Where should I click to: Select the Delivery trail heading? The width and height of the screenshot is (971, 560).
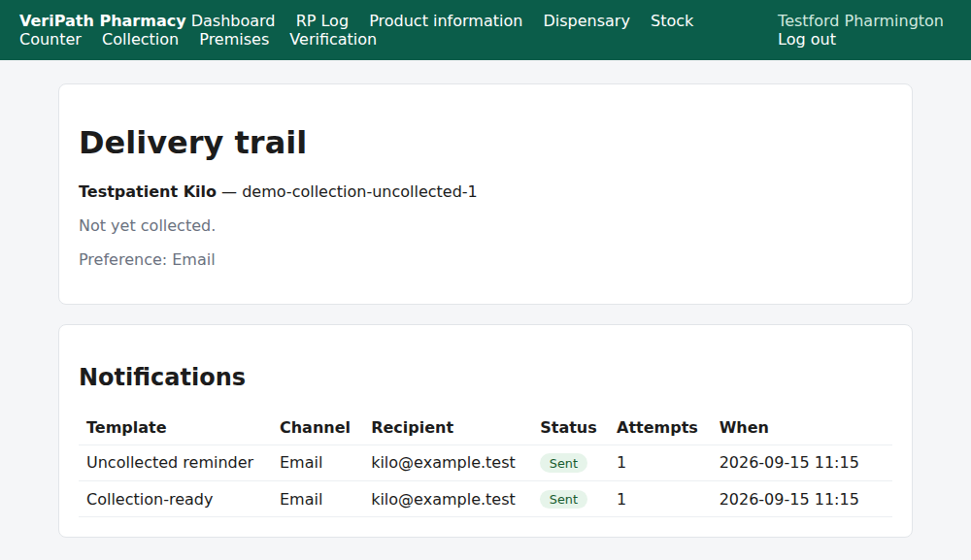192,143
